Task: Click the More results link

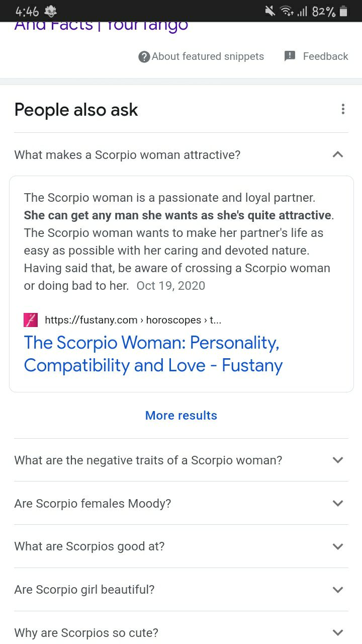Action: pyautogui.click(x=181, y=416)
